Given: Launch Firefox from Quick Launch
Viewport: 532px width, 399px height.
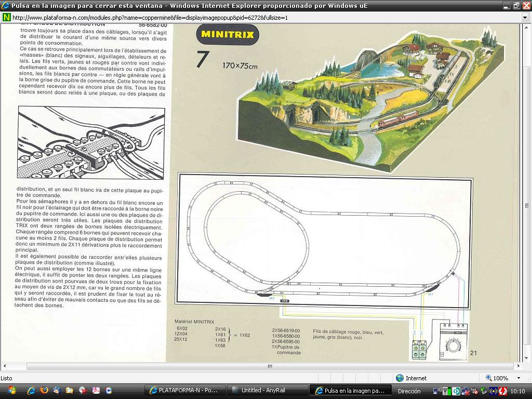Looking at the screenshot, I should 44,390.
